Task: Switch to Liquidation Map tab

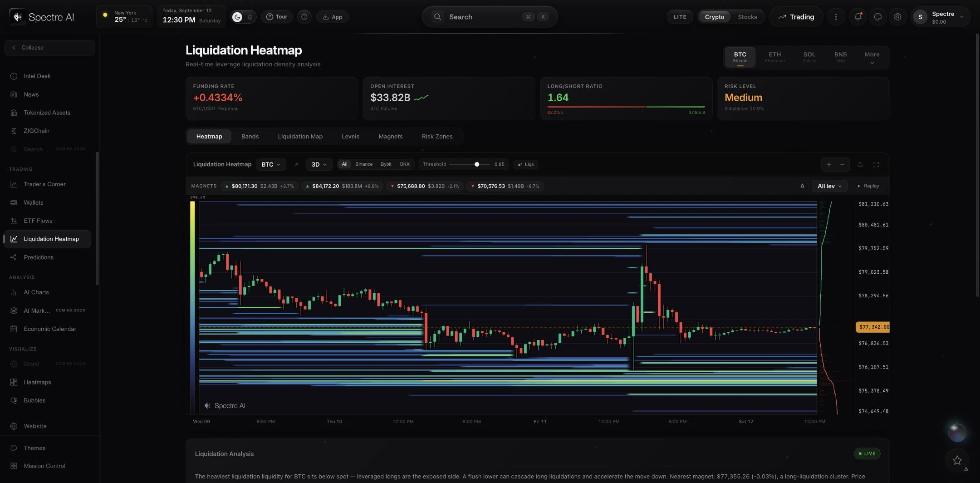Action: (x=300, y=137)
